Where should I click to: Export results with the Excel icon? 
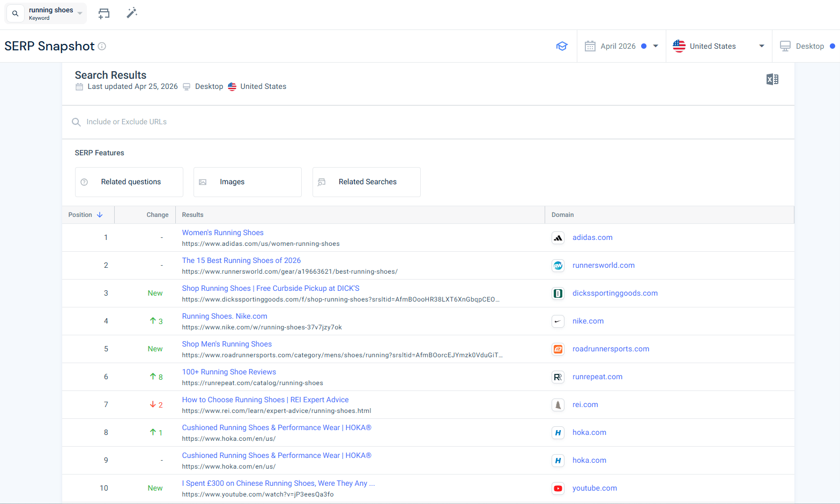(x=772, y=79)
